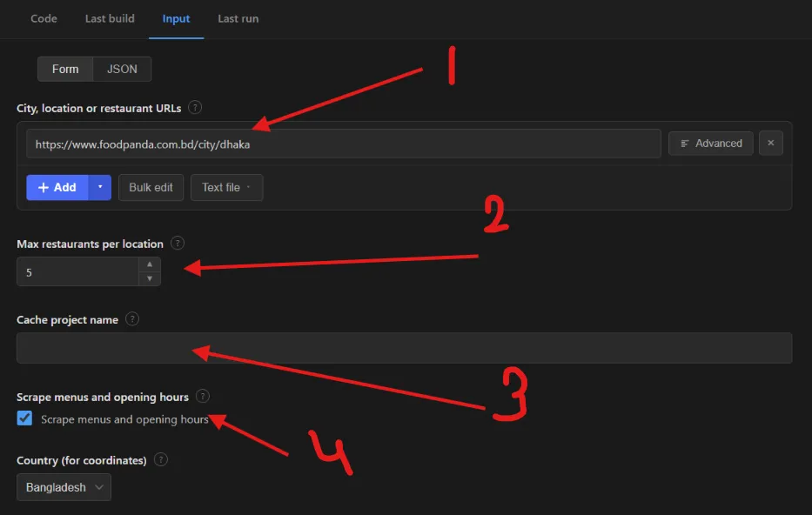Open the Code tab
The width and height of the screenshot is (812, 515).
(44, 18)
